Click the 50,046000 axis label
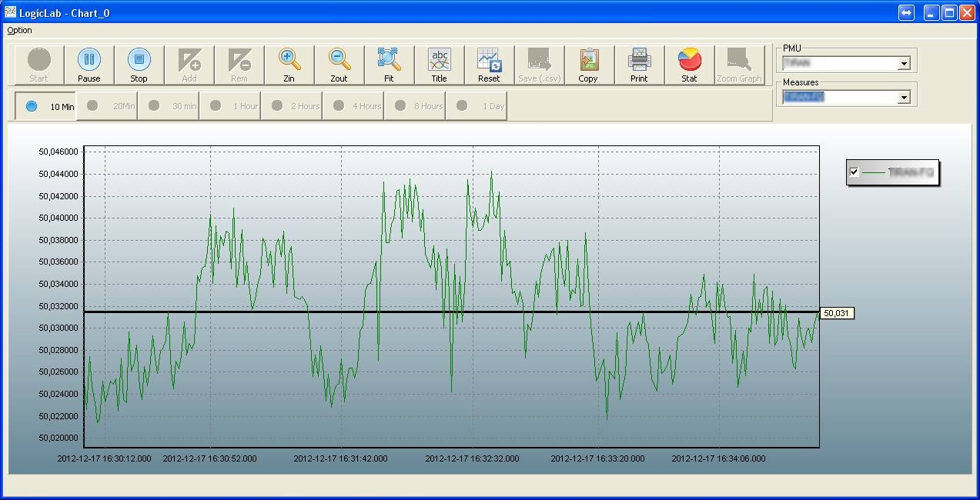 click(59, 152)
